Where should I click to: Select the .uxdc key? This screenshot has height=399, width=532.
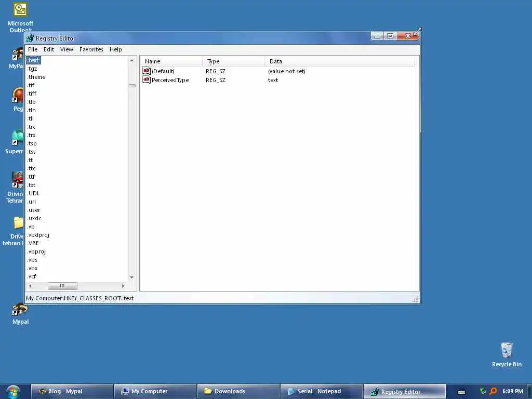[34, 219]
